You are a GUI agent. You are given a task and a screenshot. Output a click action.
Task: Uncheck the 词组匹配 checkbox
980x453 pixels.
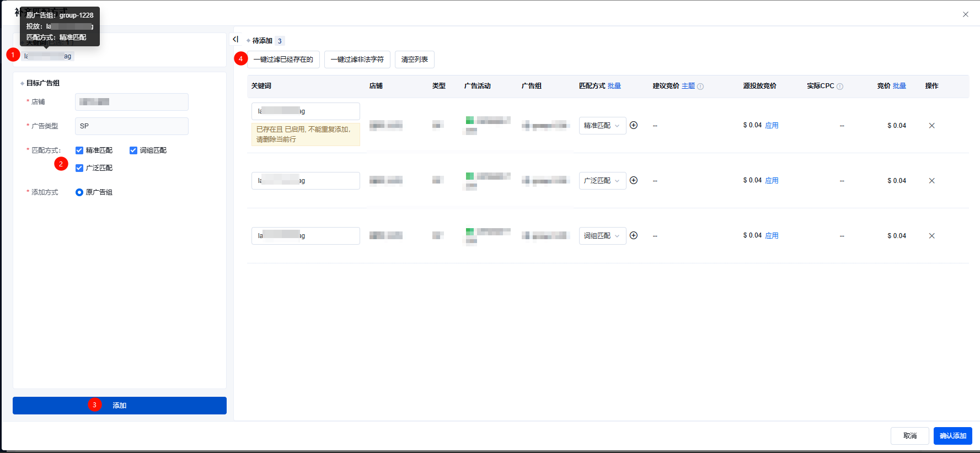click(133, 150)
